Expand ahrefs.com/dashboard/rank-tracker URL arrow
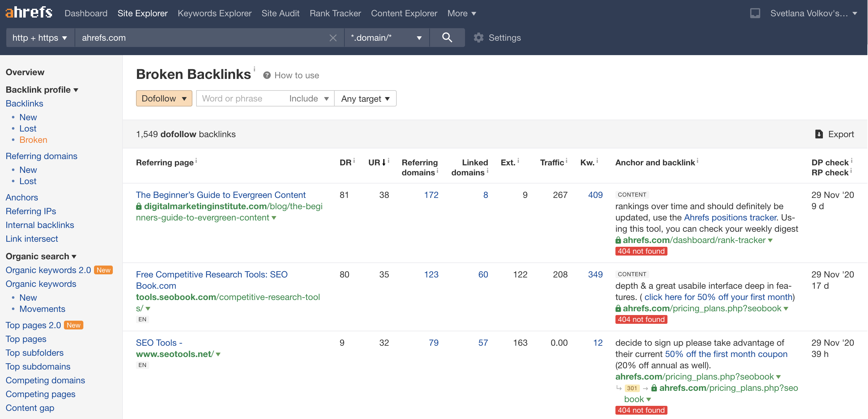The image size is (868, 419). click(770, 241)
